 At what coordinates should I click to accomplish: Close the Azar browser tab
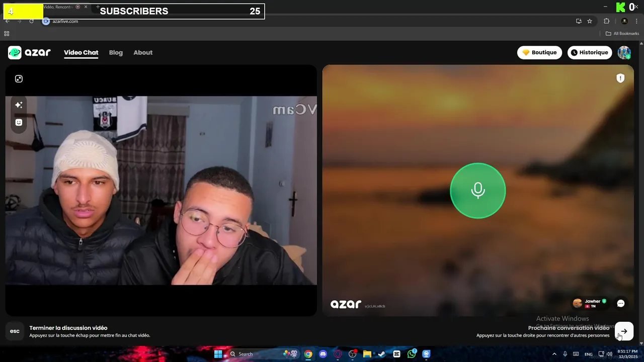click(x=86, y=7)
